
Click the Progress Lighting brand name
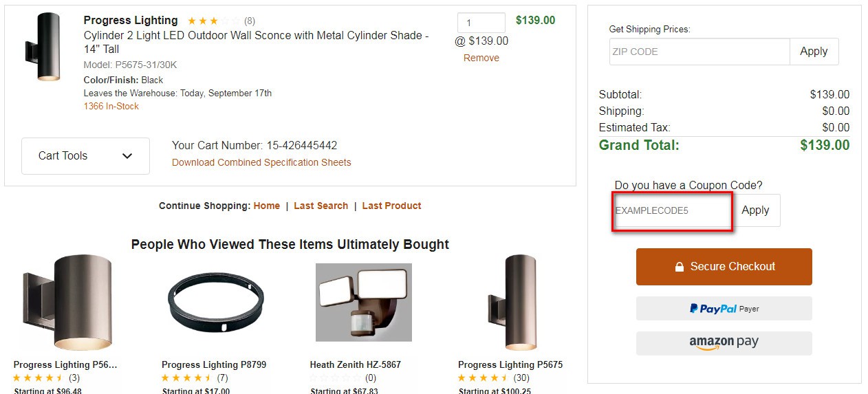(131, 21)
